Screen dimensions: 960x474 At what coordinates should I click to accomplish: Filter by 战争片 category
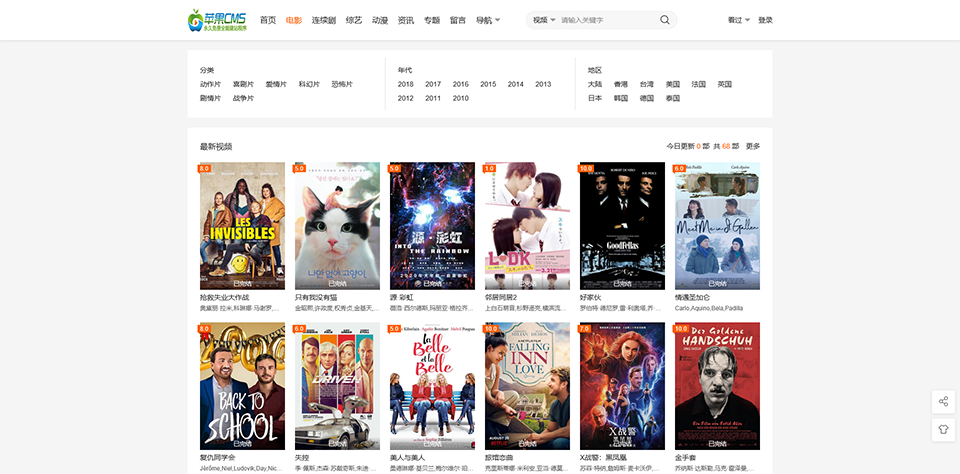click(243, 98)
